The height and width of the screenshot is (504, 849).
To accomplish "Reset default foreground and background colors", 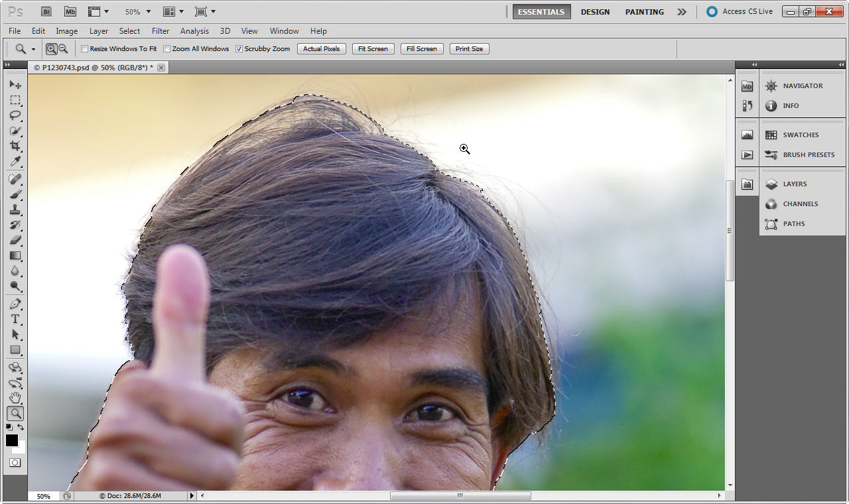I will [9, 427].
